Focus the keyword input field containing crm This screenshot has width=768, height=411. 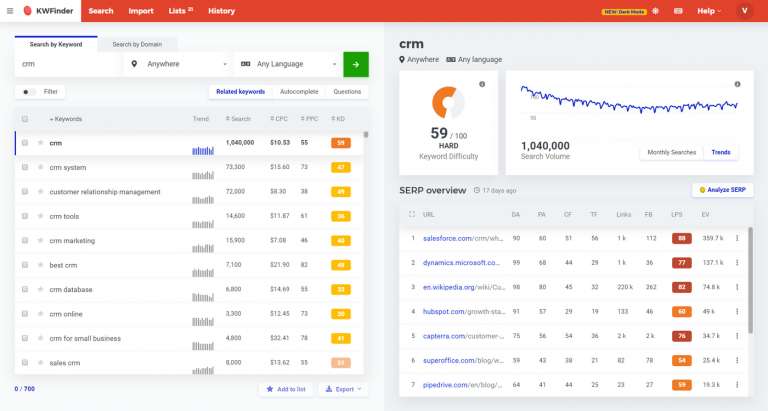pos(67,64)
